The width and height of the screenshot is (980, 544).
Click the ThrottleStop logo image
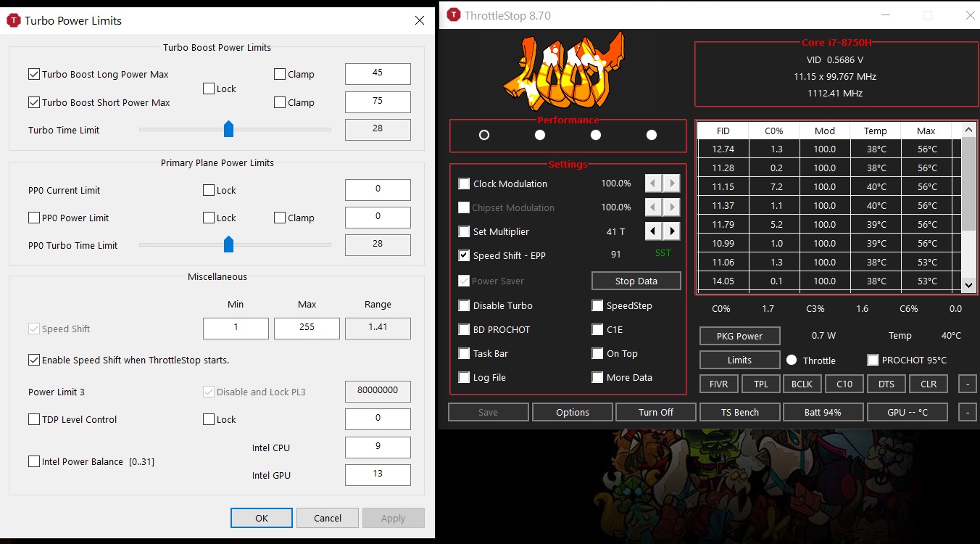[565, 71]
